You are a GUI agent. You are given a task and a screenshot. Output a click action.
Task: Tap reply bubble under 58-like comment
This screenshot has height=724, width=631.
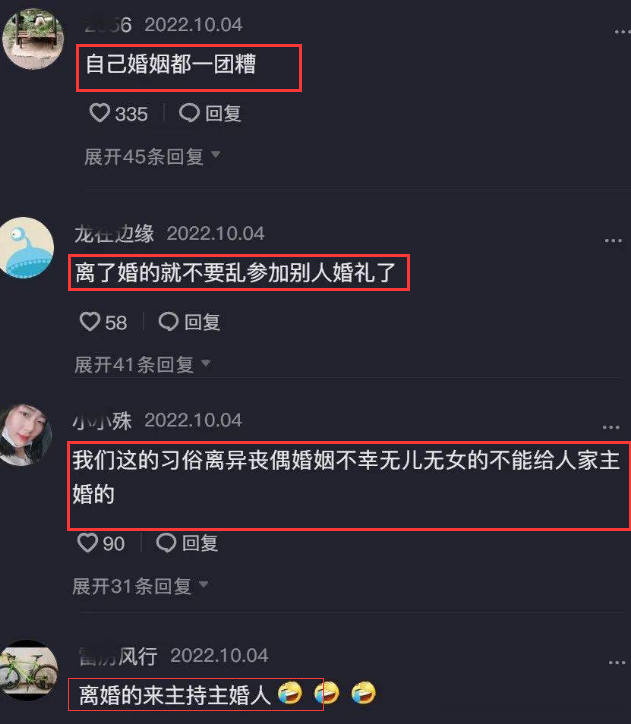coord(168,321)
